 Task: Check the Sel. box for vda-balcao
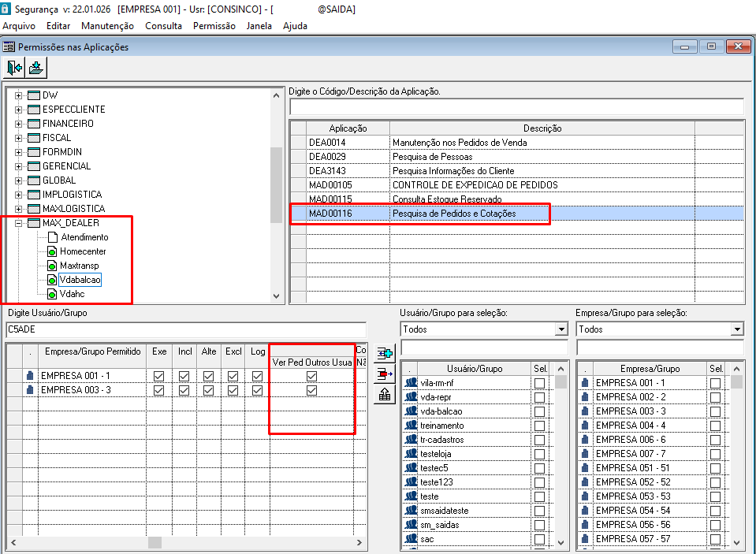pos(539,411)
